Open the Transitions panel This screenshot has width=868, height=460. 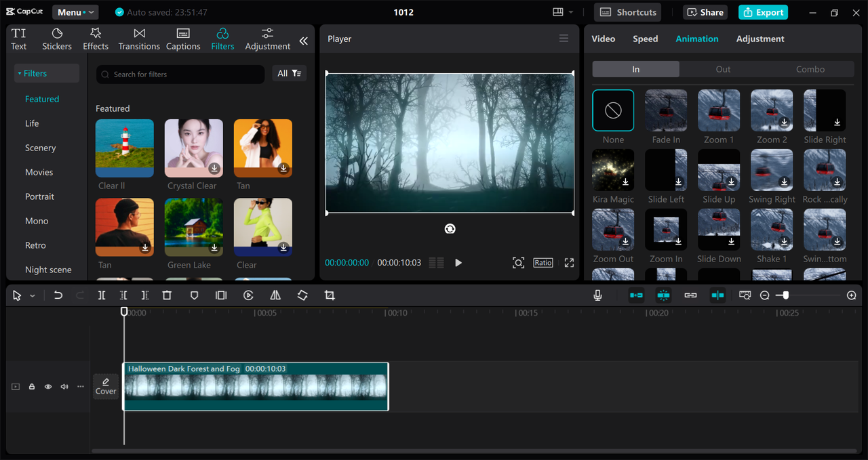tap(139, 39)
